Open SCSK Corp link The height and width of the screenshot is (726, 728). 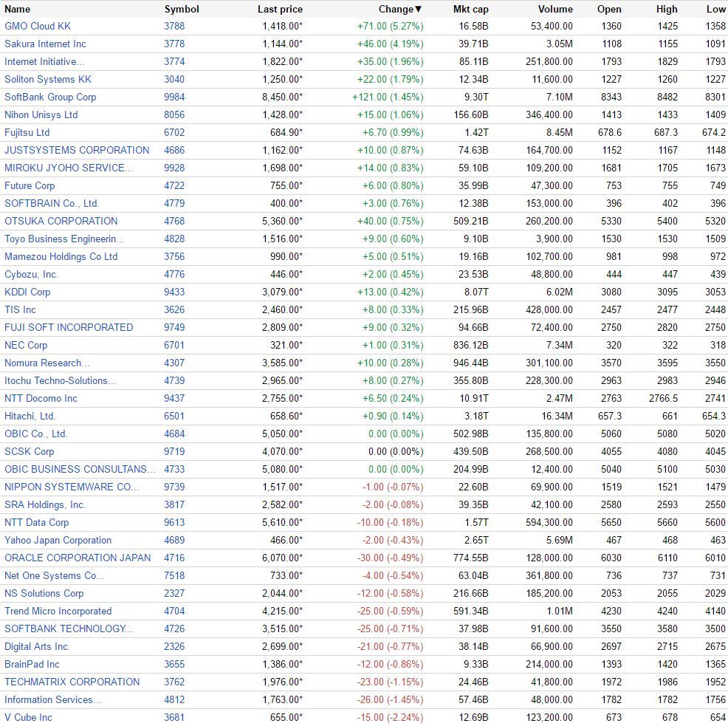[x=30, y=451]
